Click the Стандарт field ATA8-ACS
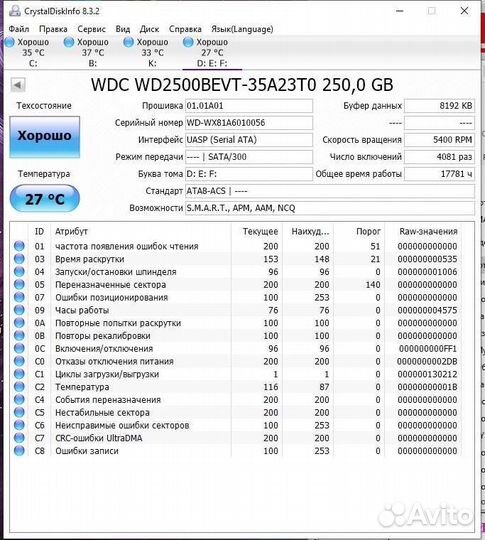 [330, 191]
